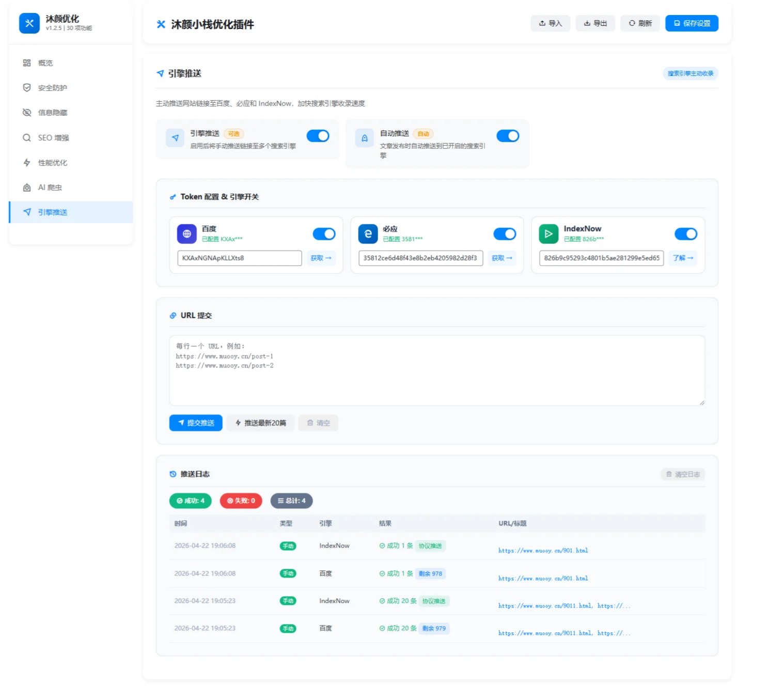This screenshot has height=700, width=767.
Task: Click the 引擎推送 paper plane card icon
Action: click(175, 138)
